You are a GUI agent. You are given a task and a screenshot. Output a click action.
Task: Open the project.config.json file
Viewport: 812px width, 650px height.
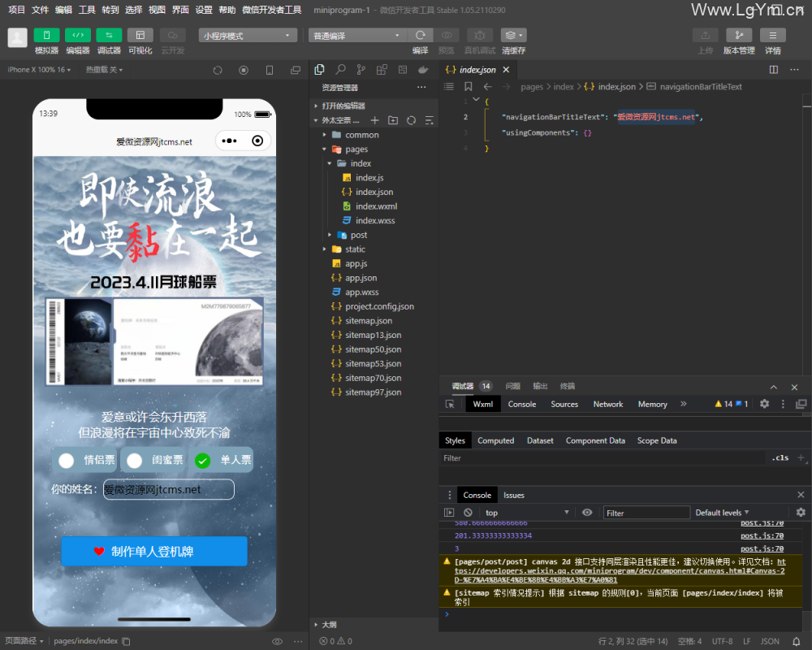tap(379, 306)
